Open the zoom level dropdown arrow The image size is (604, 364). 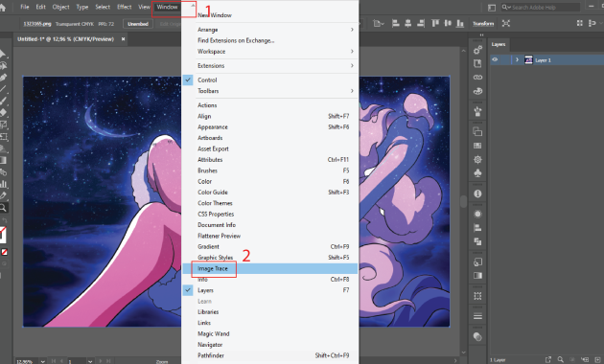43,361
